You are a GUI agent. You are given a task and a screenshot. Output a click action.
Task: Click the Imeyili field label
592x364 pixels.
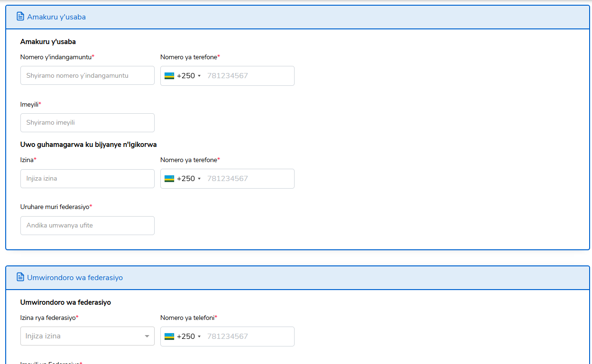tap(31, 104)
